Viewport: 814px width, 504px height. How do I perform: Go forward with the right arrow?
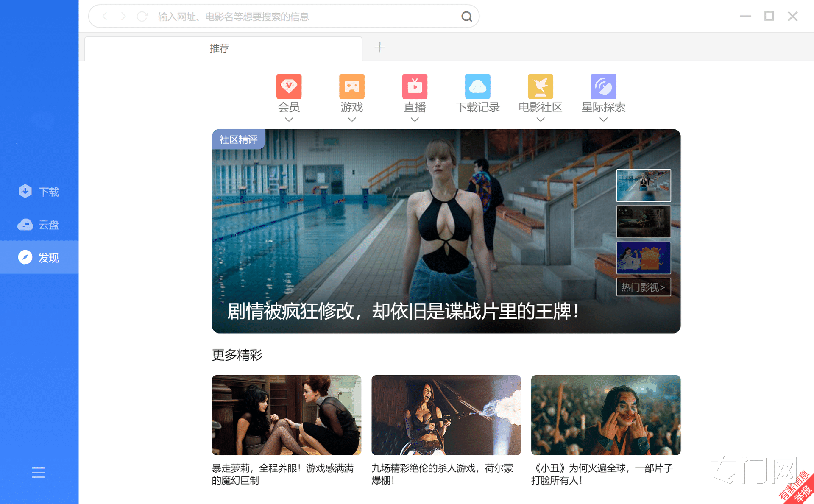[123, 17]
